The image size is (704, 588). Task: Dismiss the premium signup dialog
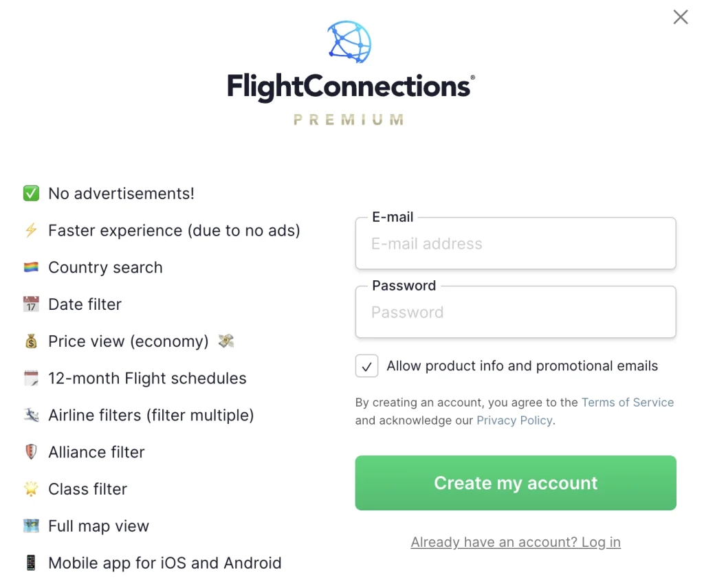point(680,17)
